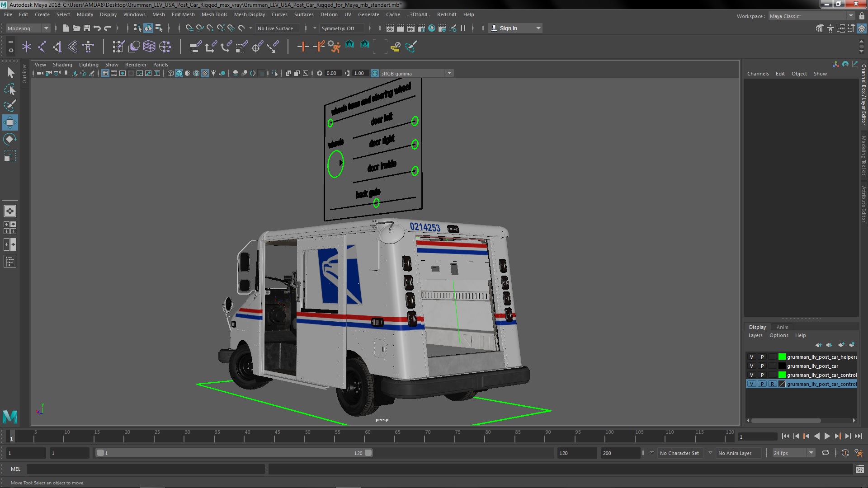This screenshot has width=868, height=488.
Task: Open the Script Editor button
Action: pos(859,469)
